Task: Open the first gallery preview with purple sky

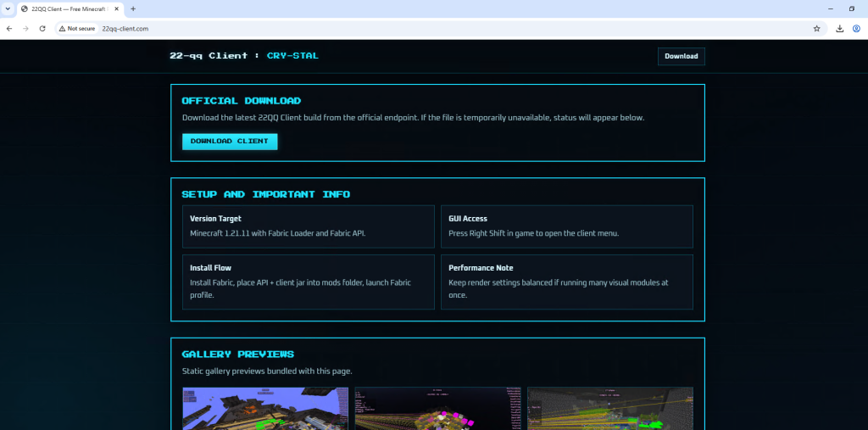Action: [x=265, y=409]
